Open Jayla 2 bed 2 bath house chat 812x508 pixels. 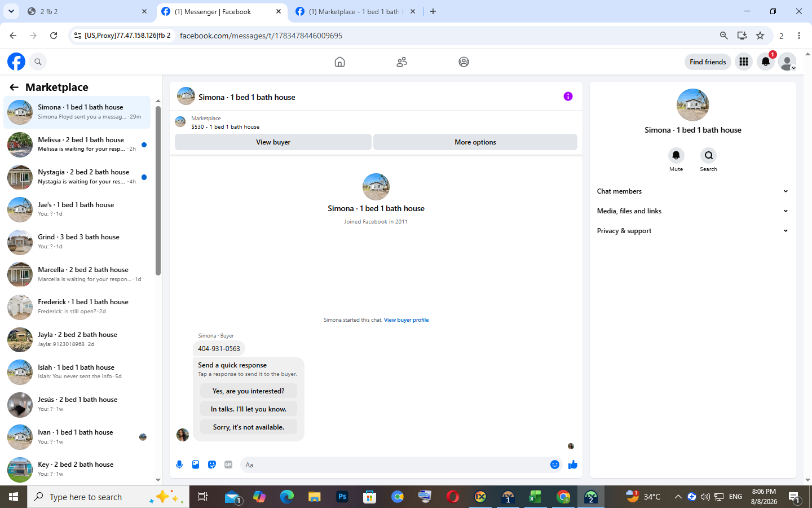click(78, 339)
